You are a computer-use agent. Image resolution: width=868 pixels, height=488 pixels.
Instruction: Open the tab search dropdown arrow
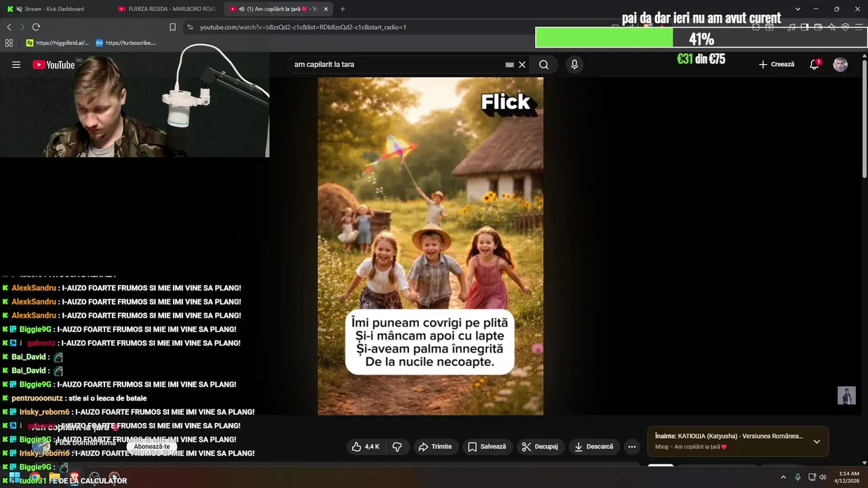[797, 9]
